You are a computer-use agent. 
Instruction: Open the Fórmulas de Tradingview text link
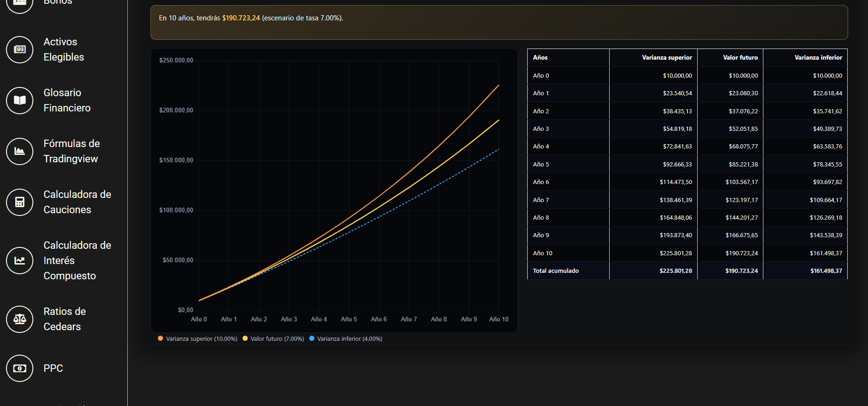71,151
